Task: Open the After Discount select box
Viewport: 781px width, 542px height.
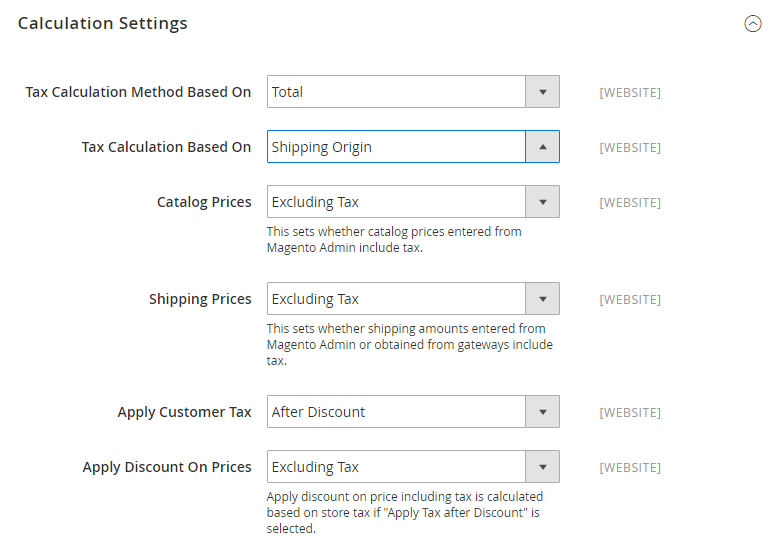Action: pos(397,412)
